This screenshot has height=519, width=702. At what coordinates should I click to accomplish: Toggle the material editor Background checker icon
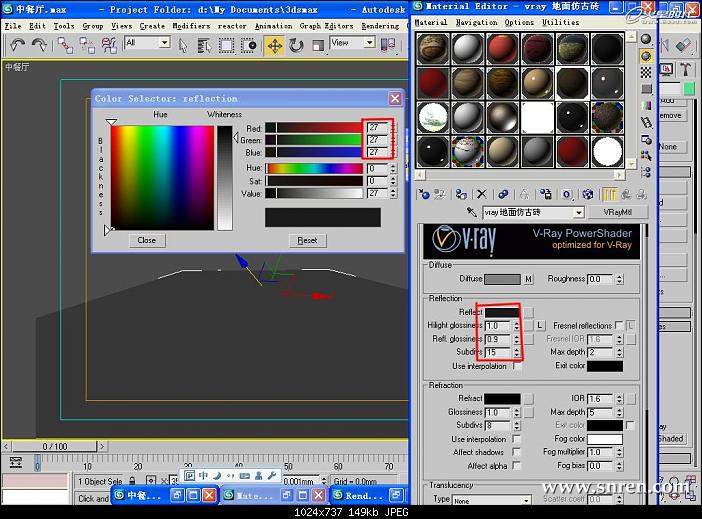click(x=646, y=72)
